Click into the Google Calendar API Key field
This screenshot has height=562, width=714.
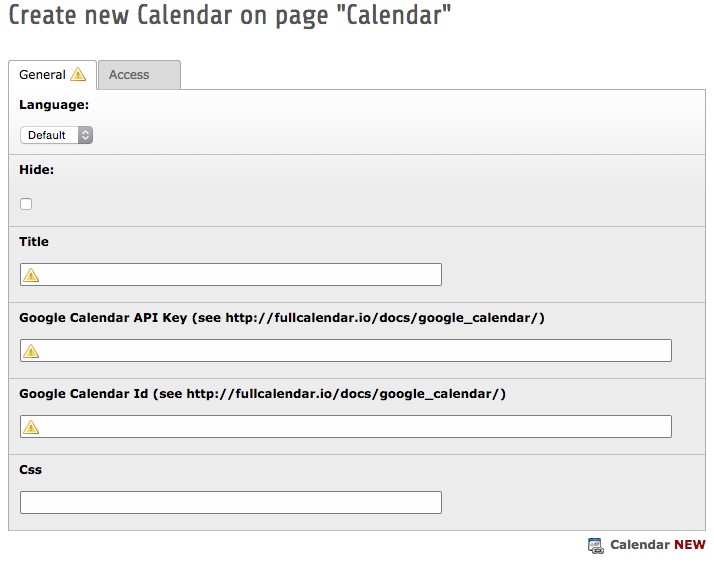coord(346,351)
